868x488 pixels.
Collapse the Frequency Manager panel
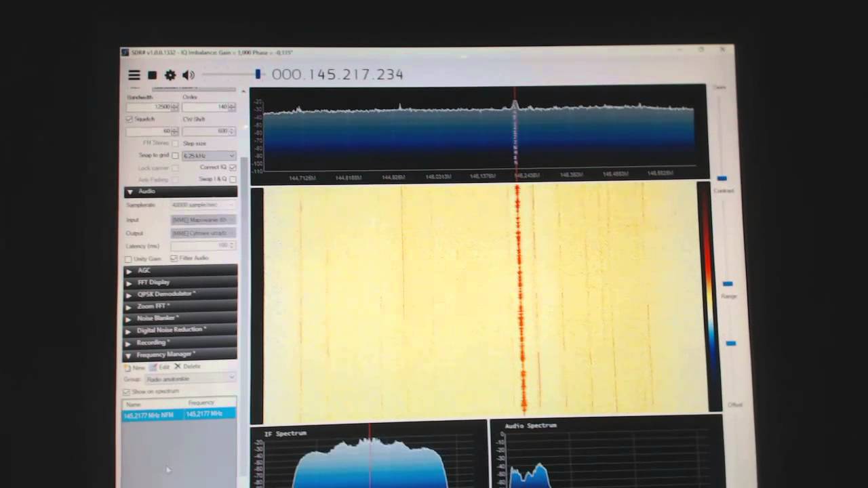(180, 354)
